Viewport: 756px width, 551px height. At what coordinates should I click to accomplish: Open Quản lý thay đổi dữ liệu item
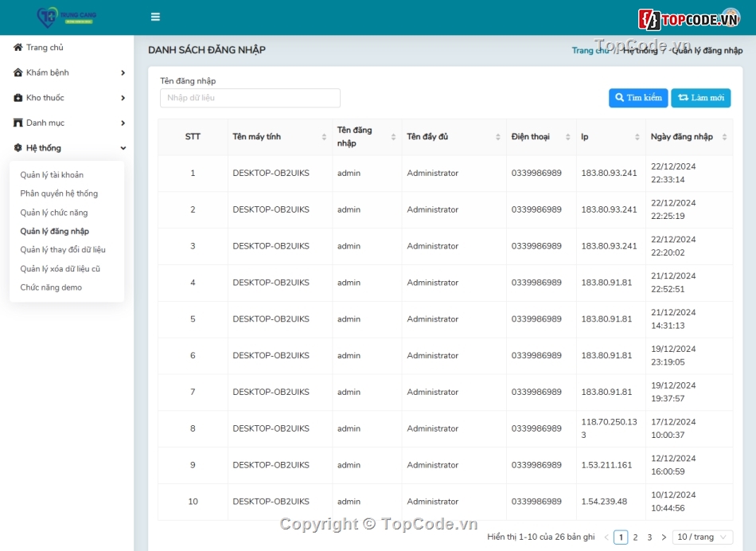(x=63, y=250)
